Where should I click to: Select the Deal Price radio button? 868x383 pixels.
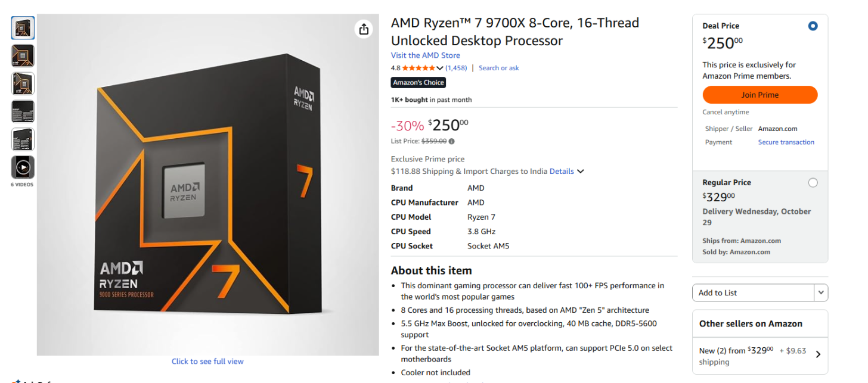point(813,26)
